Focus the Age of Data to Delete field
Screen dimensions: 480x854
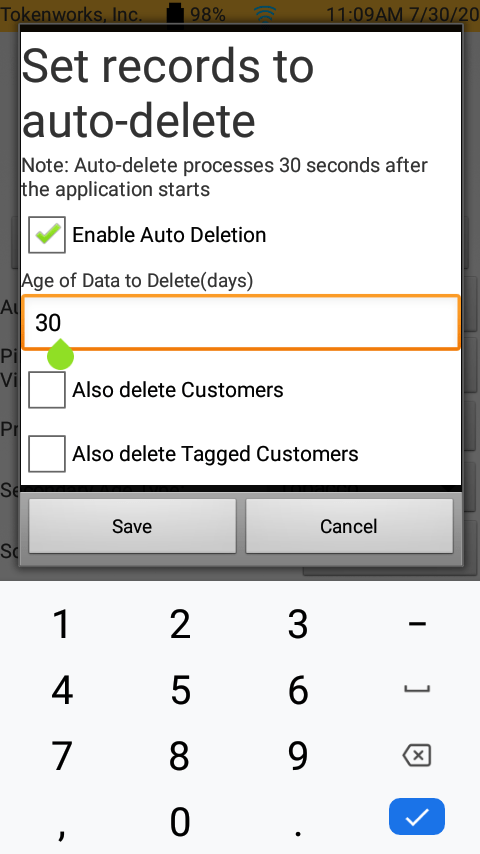(x=241, y=322)
